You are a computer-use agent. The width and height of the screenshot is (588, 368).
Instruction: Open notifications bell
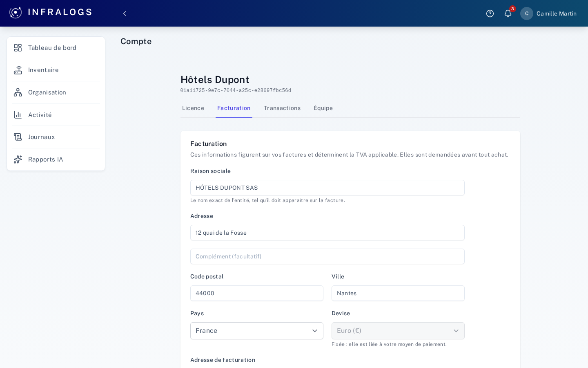(x=508, y=13)
